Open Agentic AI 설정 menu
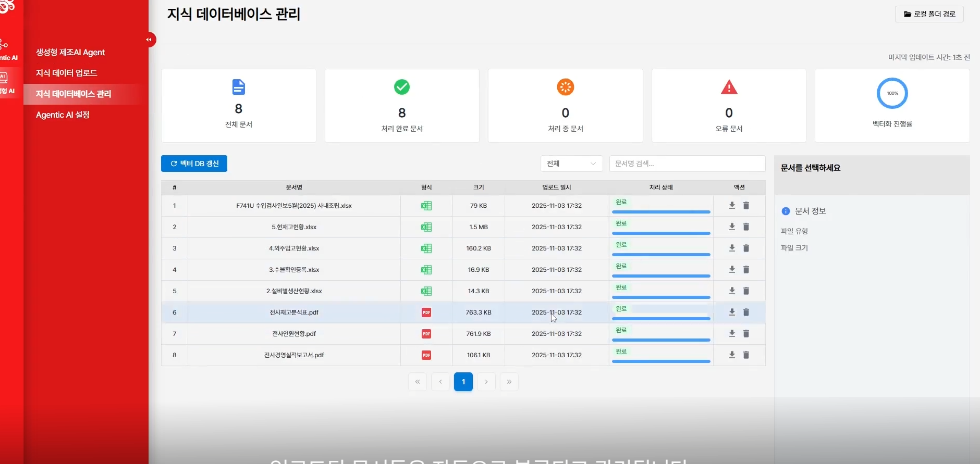This screenshot has width=980, height=464. pyautogui.click(x=63, y=115)
